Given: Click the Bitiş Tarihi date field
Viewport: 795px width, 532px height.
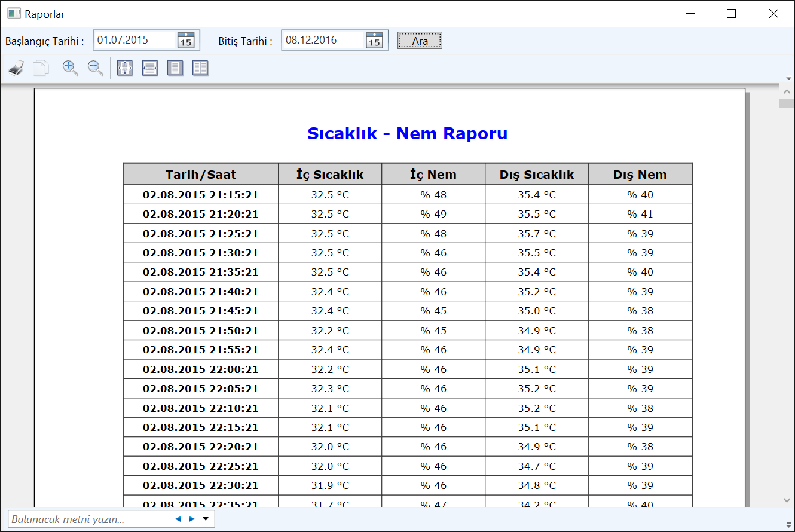Looking at the screenshot, I should click(x=323, y=41).
